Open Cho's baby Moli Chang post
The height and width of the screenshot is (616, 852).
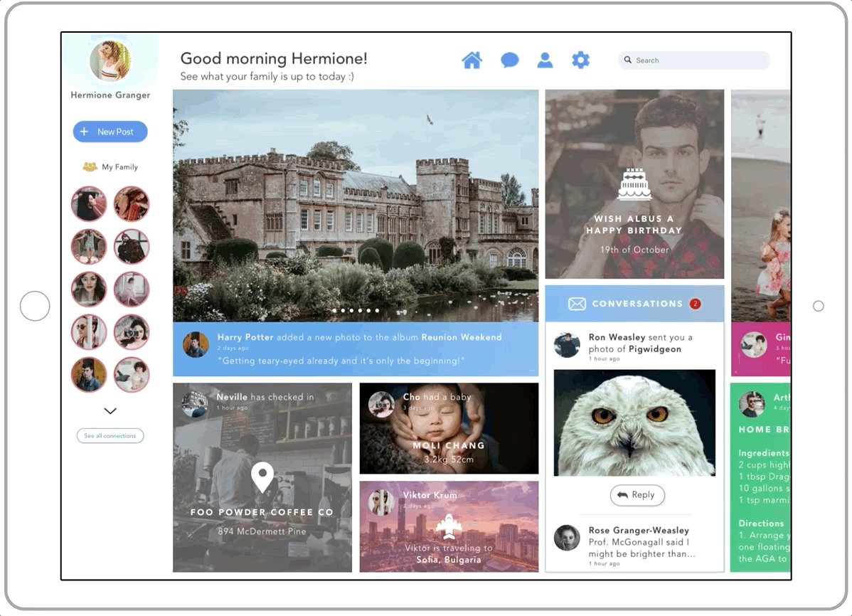click(449, 429)
